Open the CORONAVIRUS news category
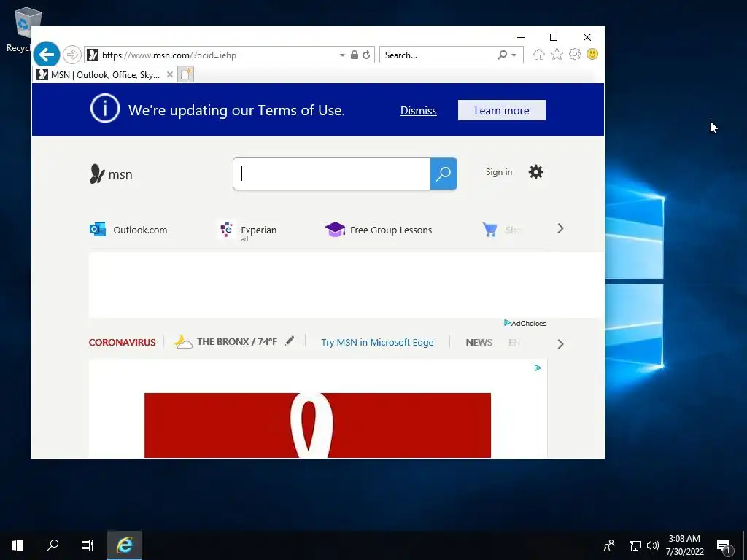 (122, 343)
